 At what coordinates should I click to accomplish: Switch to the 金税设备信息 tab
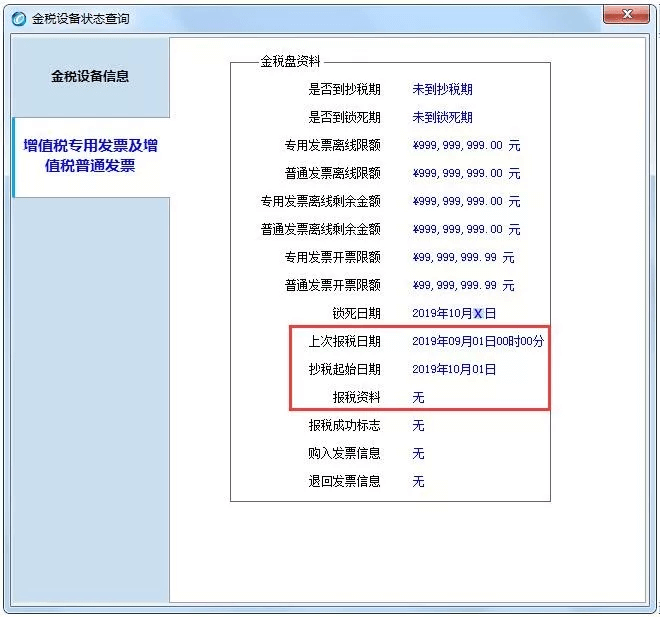click(90, 76)
